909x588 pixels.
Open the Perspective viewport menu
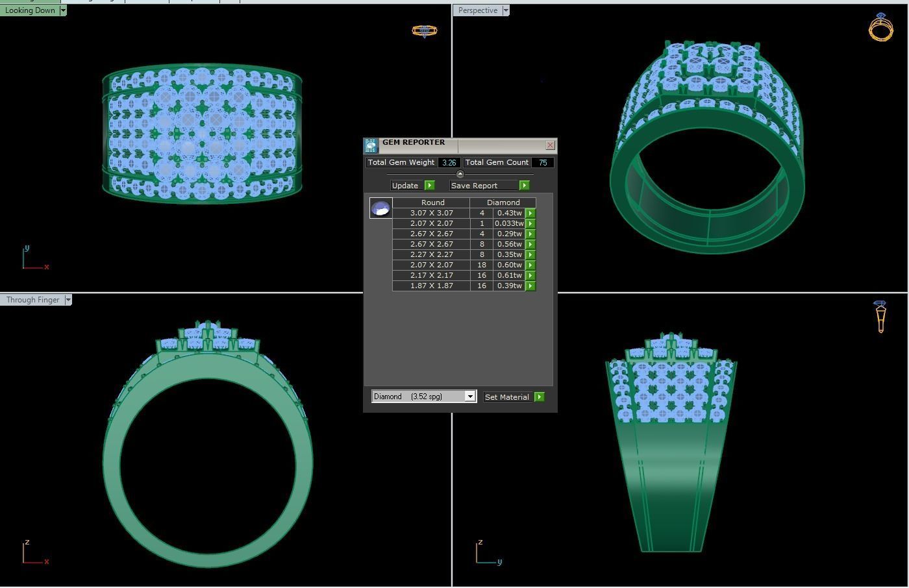[506, 10]
